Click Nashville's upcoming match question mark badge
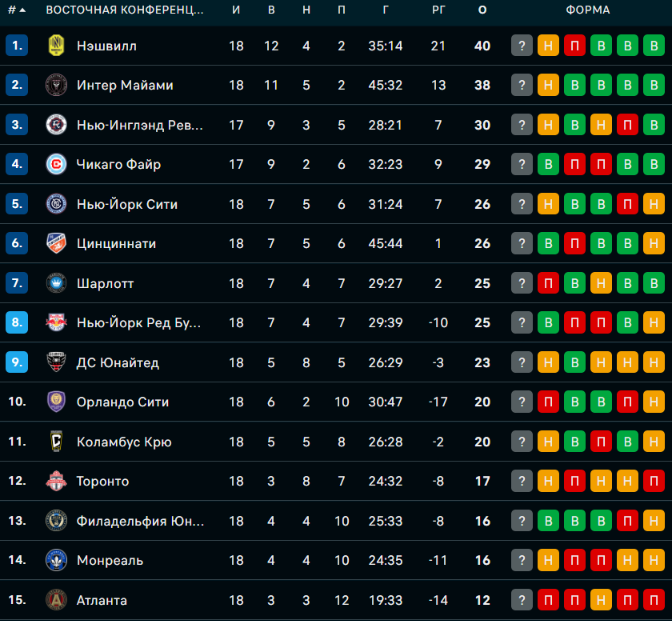Screen dimensions: 672x621 [522, 45]
